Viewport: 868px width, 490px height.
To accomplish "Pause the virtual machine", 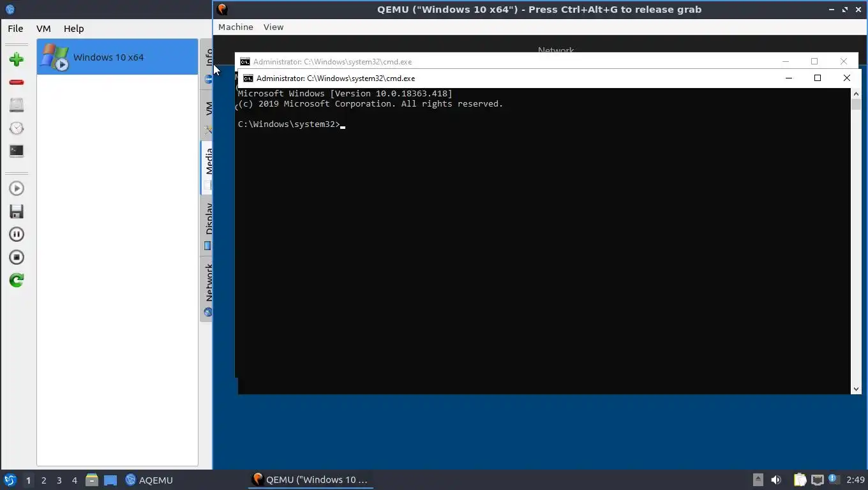I will pyautogui.click(x=17, y=234).
